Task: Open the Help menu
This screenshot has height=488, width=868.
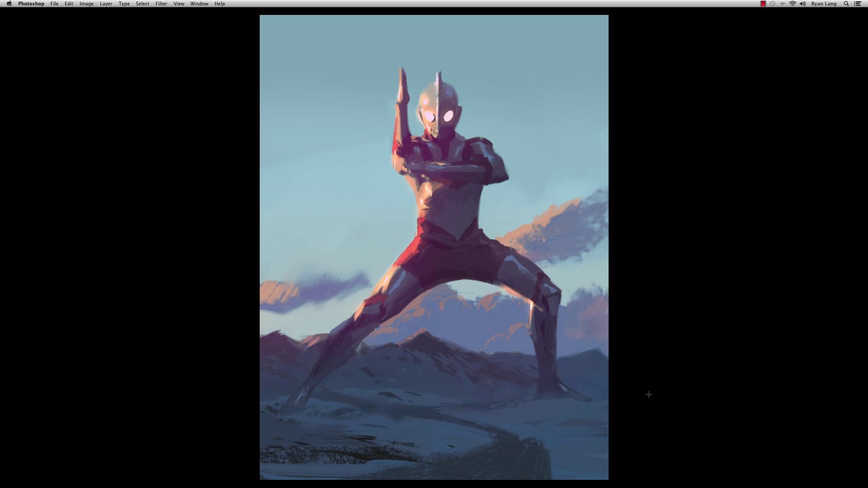Action: point(220,3)
